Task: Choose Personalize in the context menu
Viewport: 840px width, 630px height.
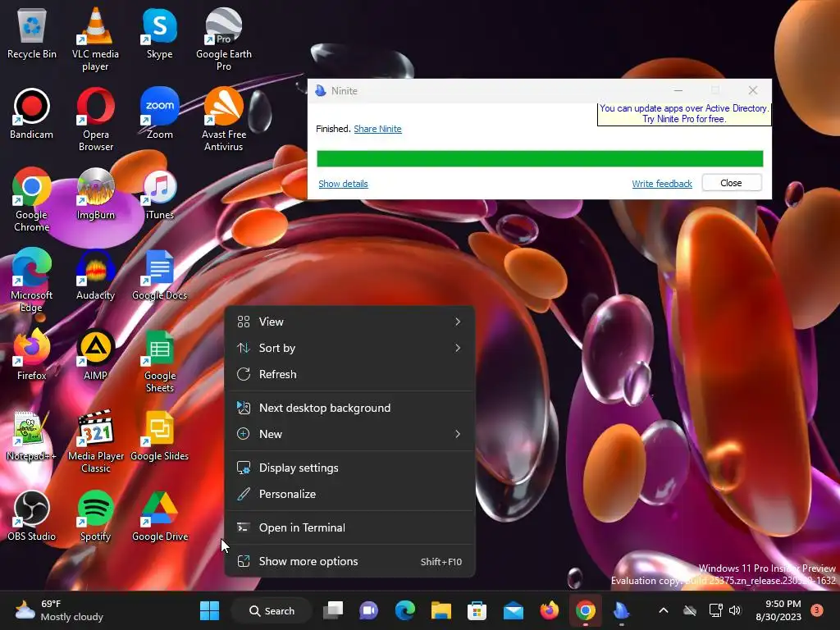Action: [349, 494]
